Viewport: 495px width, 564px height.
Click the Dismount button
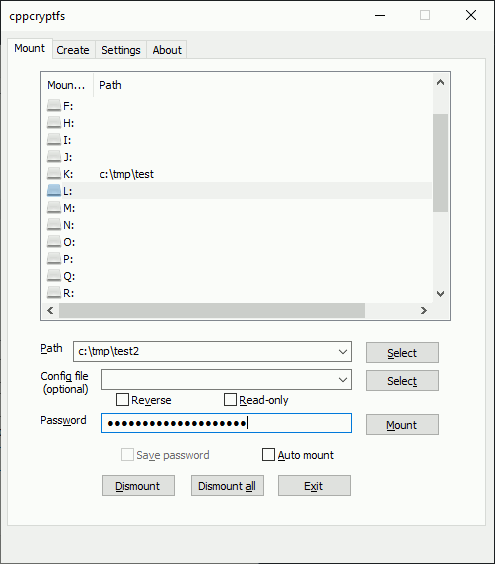pos(138,486)
